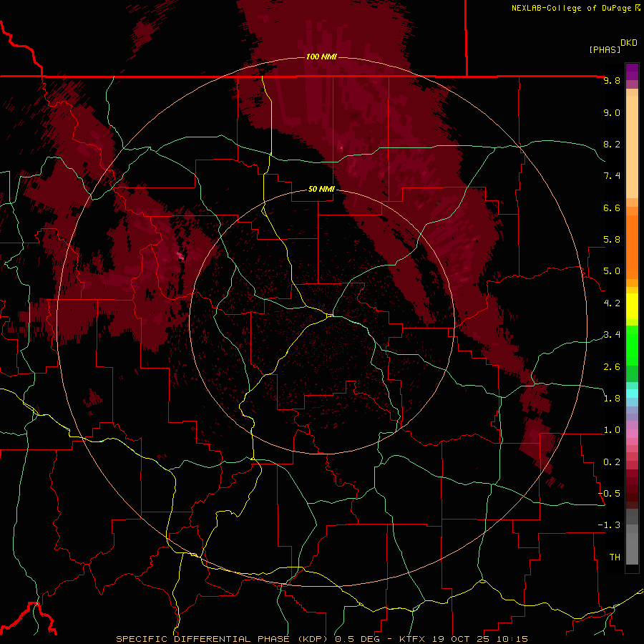Pick the purple segment atop the color bar
The width and height of the screenshot is (644, 644).
click(x=632, y=72)
